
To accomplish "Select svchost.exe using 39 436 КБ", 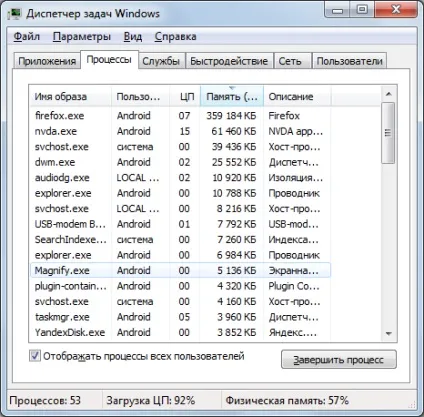I will click(180, 147).
